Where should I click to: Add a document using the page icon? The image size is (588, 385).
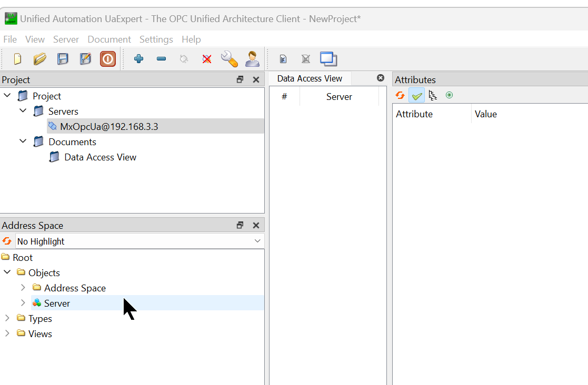[283, 59]
